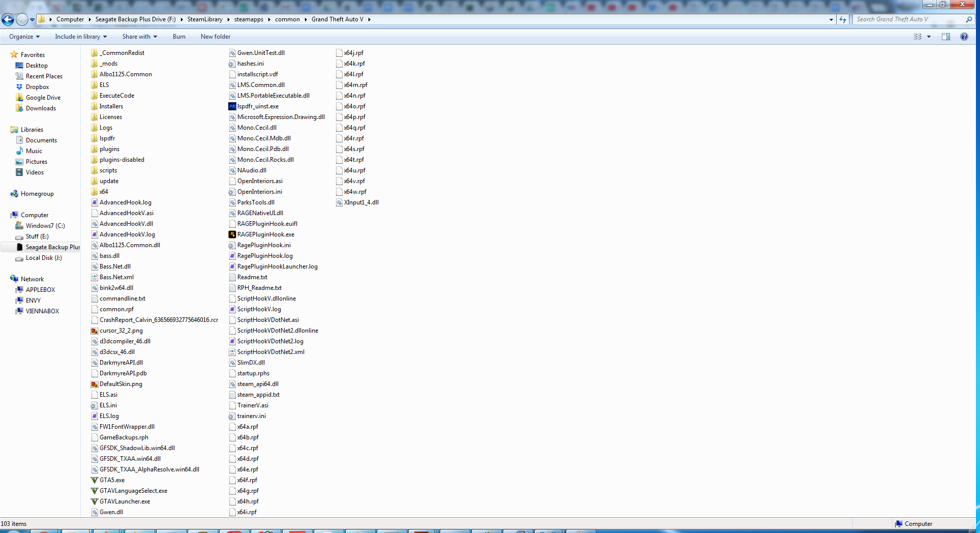980x533 pixels.
Task: Expand the arrow after Grand Theft Auto V breadcrumb
Action: pos(369,19)
